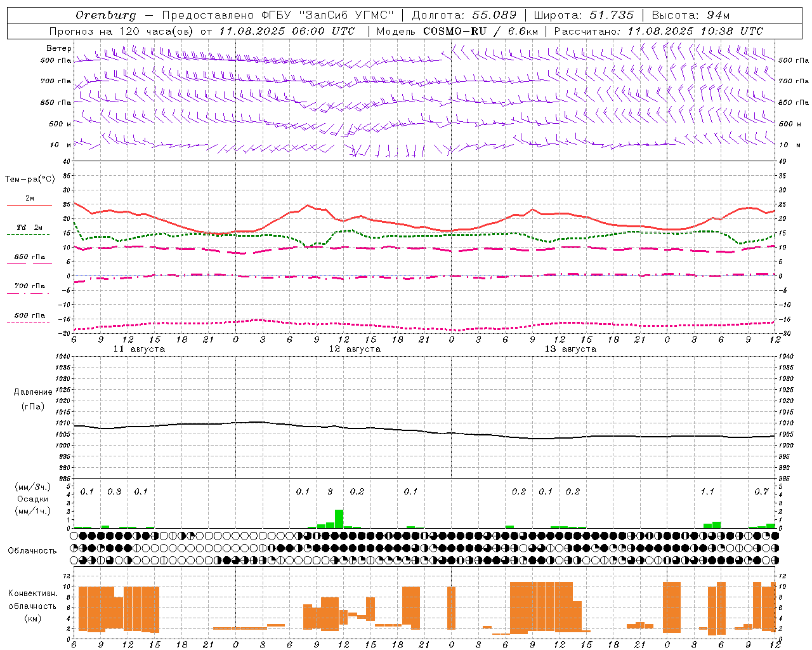This screenshot has width=812, height=650.
Task: Click the '(км)' unit under convective cloudiness
Action: coord(33,618)
